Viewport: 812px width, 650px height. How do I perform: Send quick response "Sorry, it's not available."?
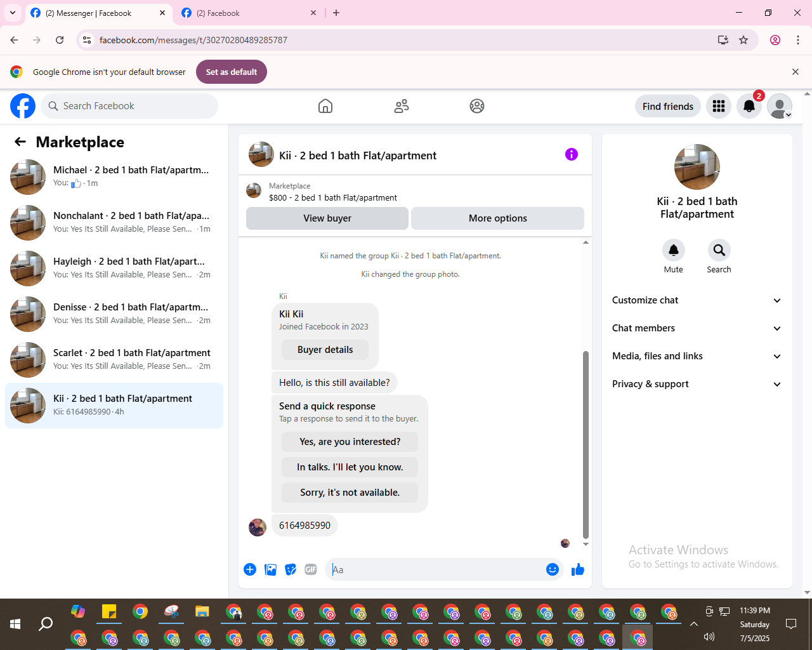pyautogui.click(x=350, y=493)
